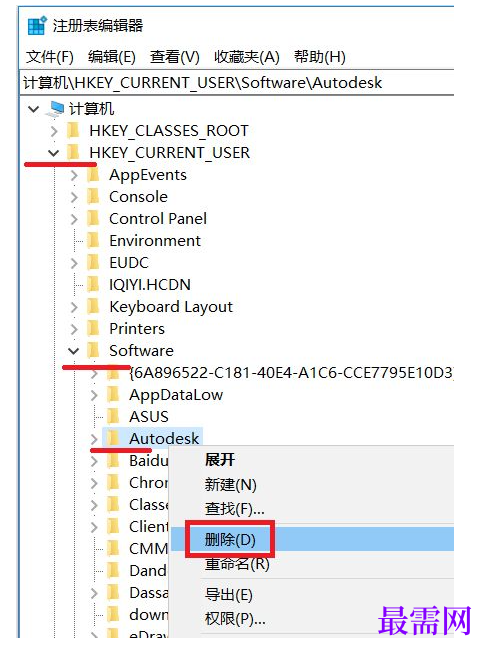Click the HKEY_CLASSES_ROOT folder icon
The width and height of the screenshot is (490, 652).
tap(73, 131)
